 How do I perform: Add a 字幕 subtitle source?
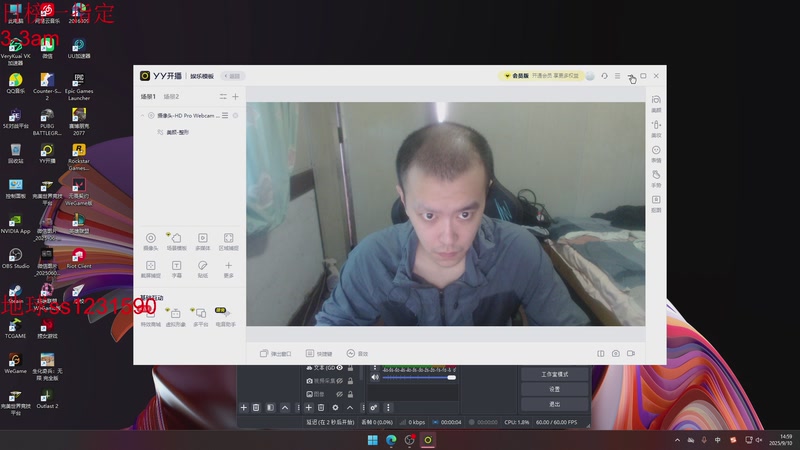[x=177, y=269]
